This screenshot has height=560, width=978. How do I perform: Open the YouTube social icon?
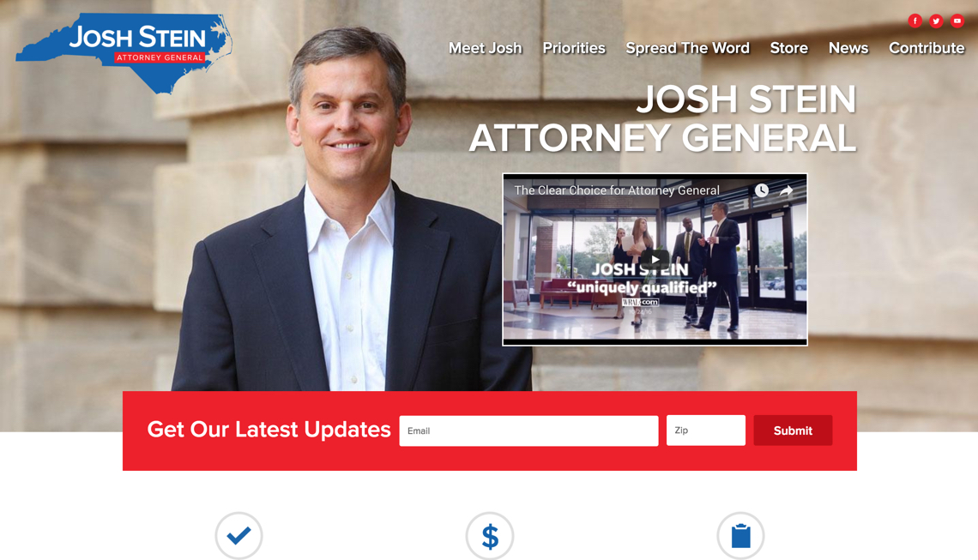[x=957, y=21]
